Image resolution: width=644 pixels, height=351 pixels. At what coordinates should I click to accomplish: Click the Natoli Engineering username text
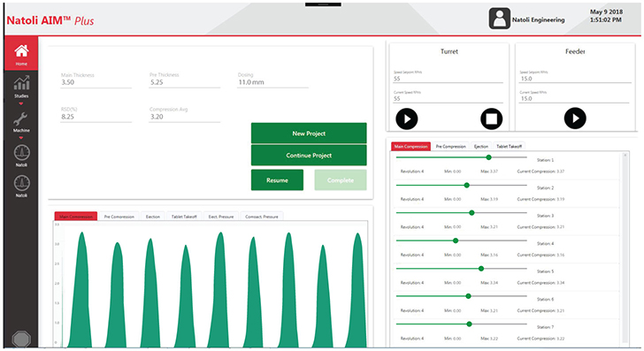point(538,19)
